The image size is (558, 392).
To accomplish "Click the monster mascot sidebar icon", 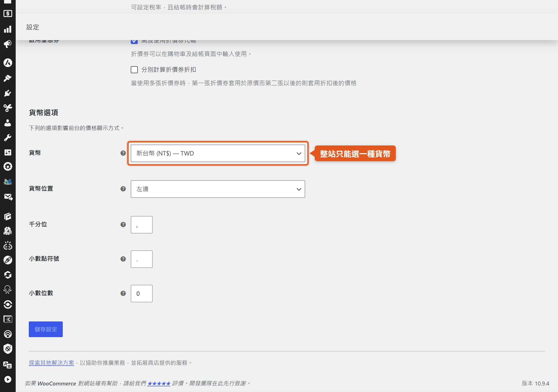I will point(8,231).
